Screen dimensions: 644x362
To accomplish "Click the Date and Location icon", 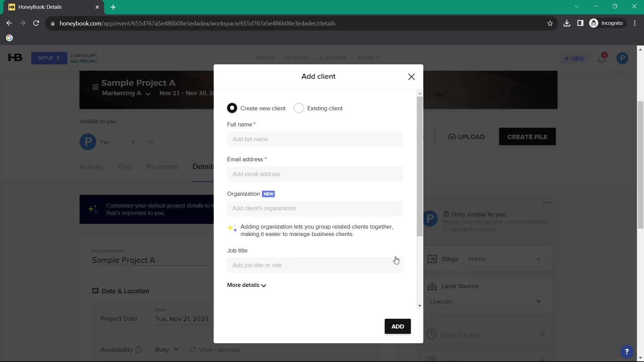I will (x=95, y=290).
